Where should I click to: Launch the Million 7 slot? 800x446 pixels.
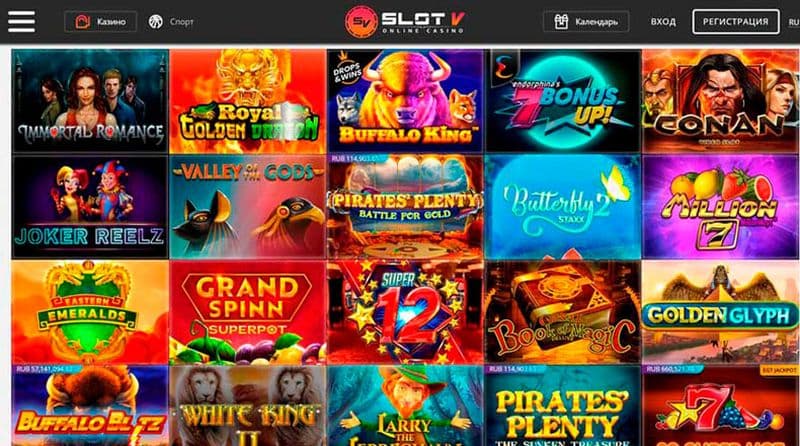[x=720, y=207]
